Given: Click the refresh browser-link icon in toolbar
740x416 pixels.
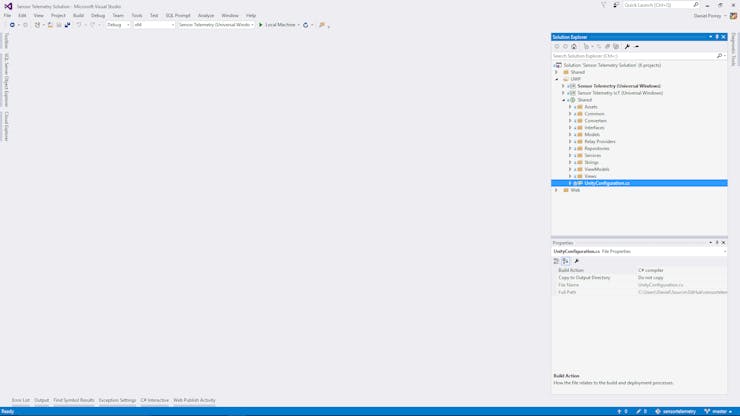Looking at the screenshot, I should pyautogui.click(x=305, y=25).
